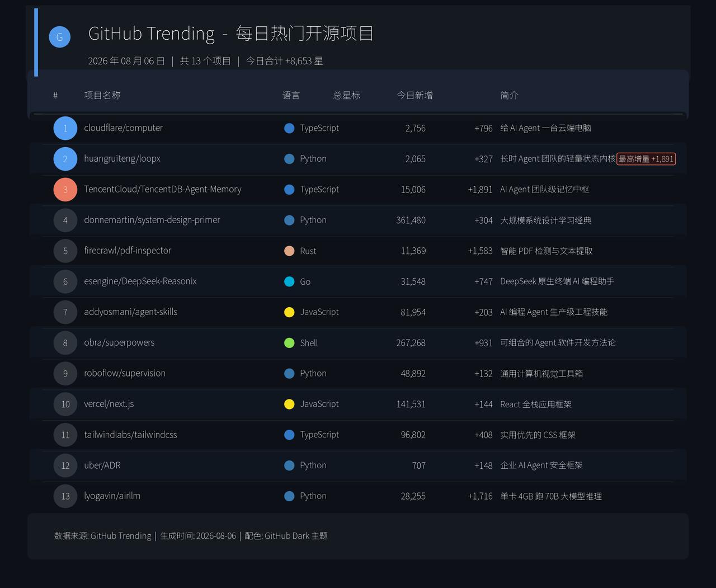
Task: Open roboflow/supervision repository
Action: point(125,373)
